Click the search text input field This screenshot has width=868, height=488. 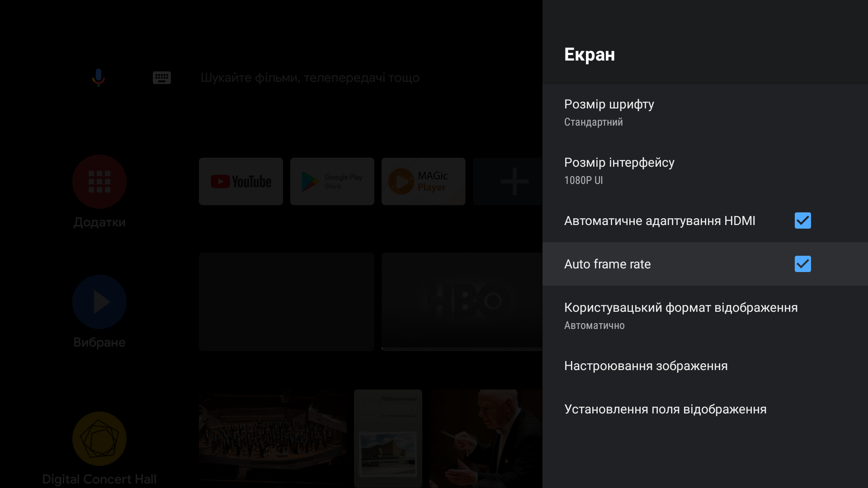point(309,77)
